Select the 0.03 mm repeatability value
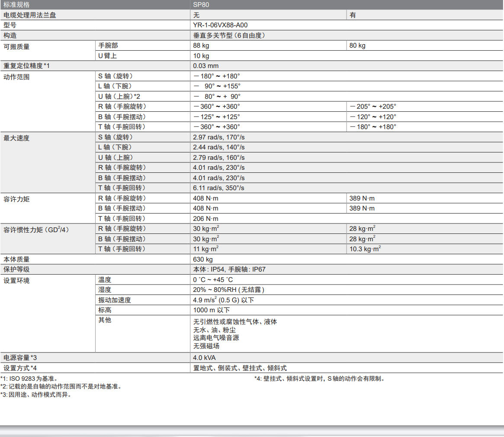 [x=206, y=66]
